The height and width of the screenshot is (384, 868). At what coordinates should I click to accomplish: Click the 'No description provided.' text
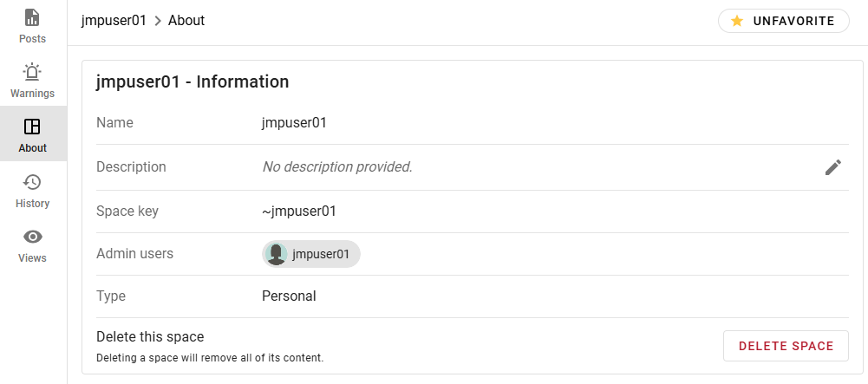click(336, 166)
